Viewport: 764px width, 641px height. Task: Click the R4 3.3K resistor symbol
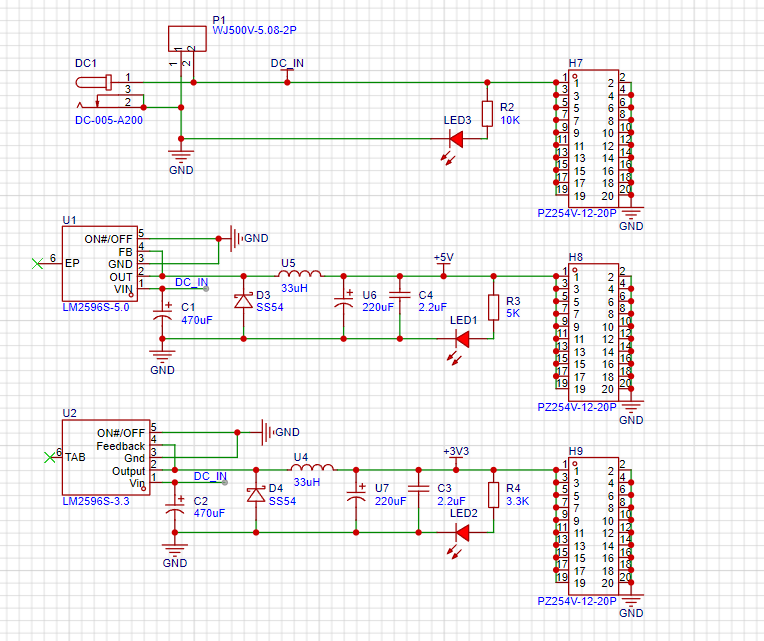(x=492, y=494)
